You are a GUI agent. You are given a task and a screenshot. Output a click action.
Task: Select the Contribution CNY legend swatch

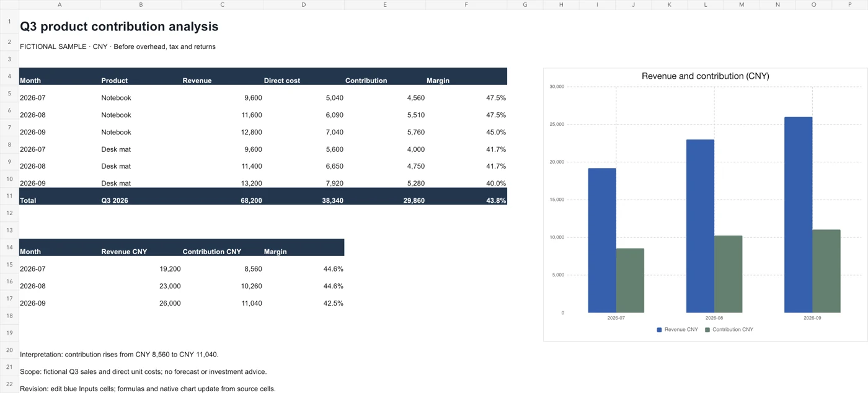coord(707,330)
